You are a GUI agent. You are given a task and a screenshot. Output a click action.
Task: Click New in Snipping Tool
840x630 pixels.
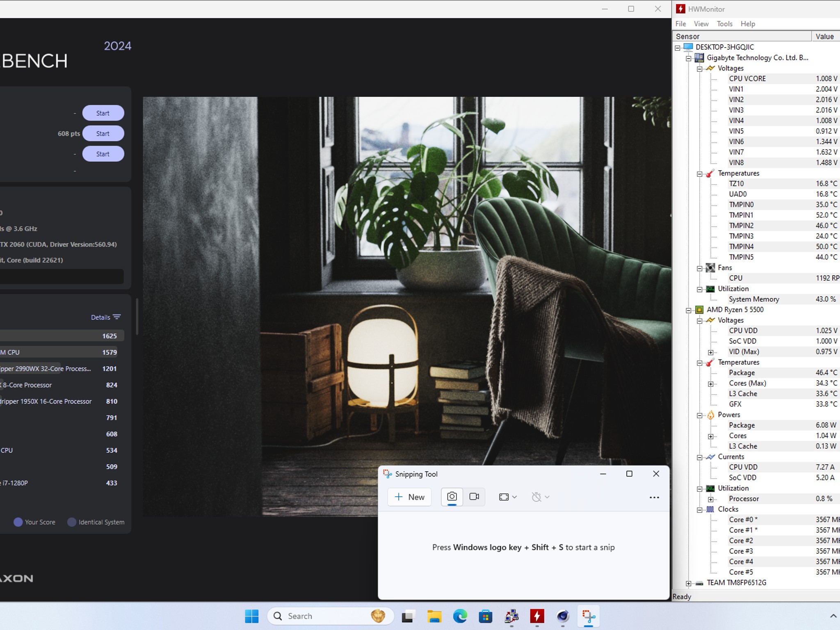click(x=409, y=497)
